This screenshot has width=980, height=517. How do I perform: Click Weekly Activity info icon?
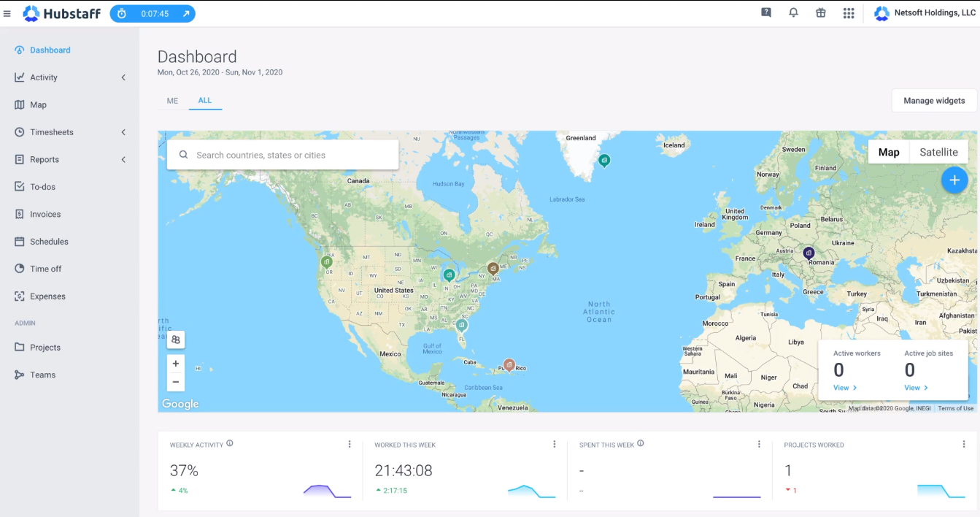[x=230, y=443]
